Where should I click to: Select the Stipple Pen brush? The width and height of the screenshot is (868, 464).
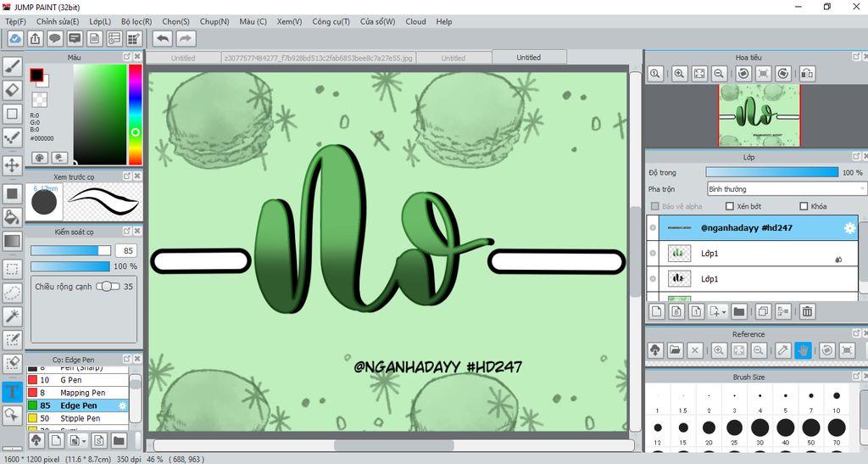click(77, 418)
